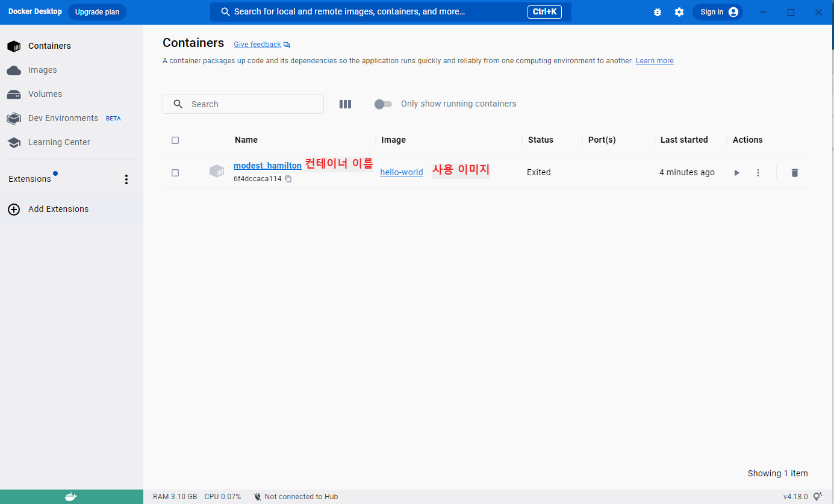Open the Containers section in sidebar
This screenshot has height=504, width=834.
click(x=71, y=46)
